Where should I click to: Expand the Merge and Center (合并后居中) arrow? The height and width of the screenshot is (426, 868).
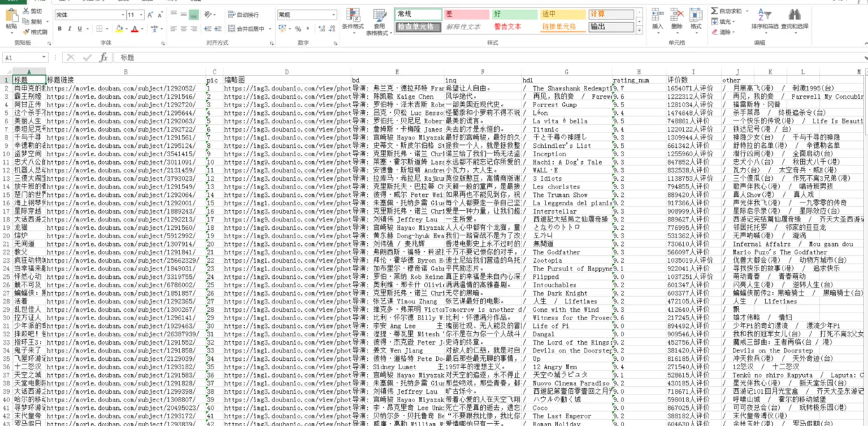270,29
